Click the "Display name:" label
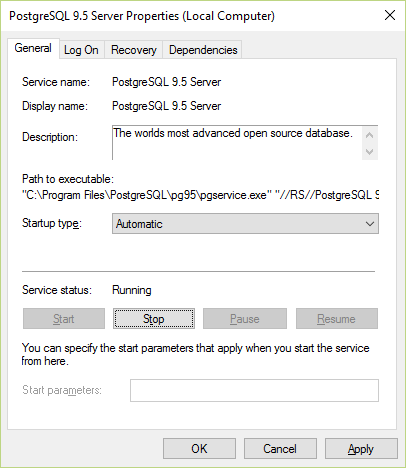This screenshot has height=468, width=406. click(55, 106)
